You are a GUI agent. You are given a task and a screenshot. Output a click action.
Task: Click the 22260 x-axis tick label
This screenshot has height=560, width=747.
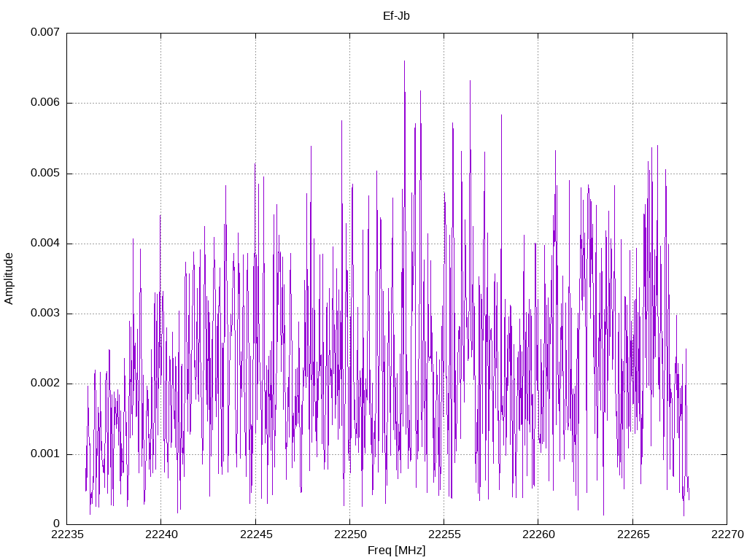[x=538, y=534]
